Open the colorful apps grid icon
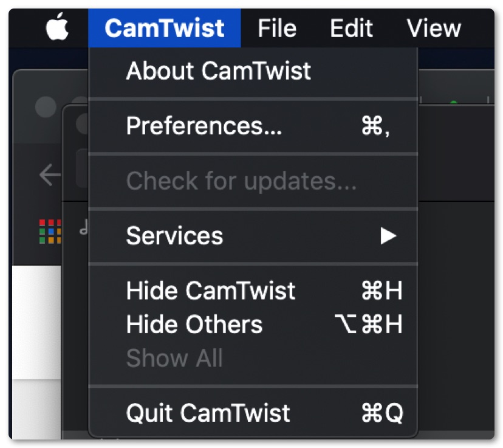This screenshot has width=503, height=448. tap(50, 231)
